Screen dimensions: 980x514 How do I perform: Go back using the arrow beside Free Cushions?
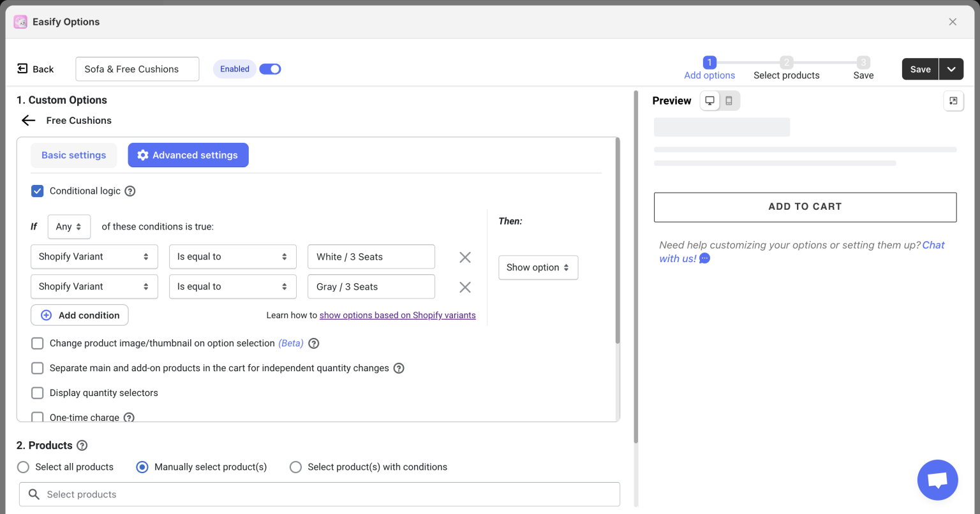tap(28, 120)
